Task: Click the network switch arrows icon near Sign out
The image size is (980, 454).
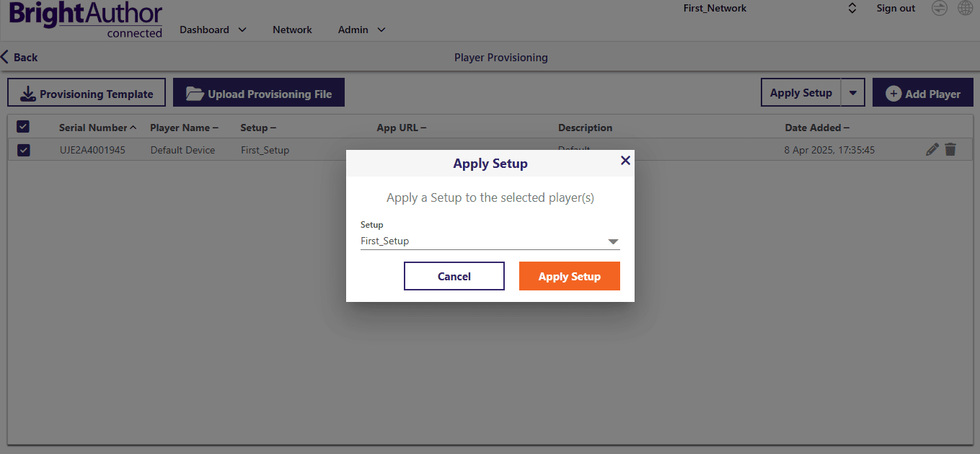Action: 939,9
